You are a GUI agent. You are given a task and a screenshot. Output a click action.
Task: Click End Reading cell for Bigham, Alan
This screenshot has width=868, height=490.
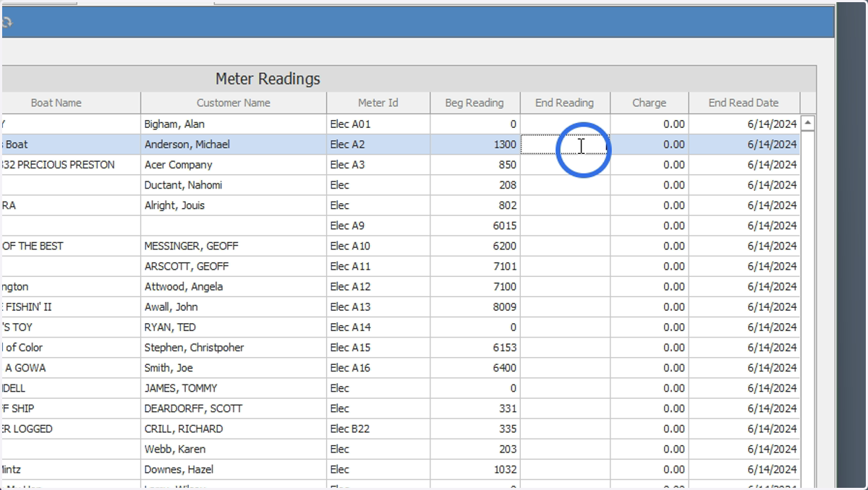click(565, 124)
